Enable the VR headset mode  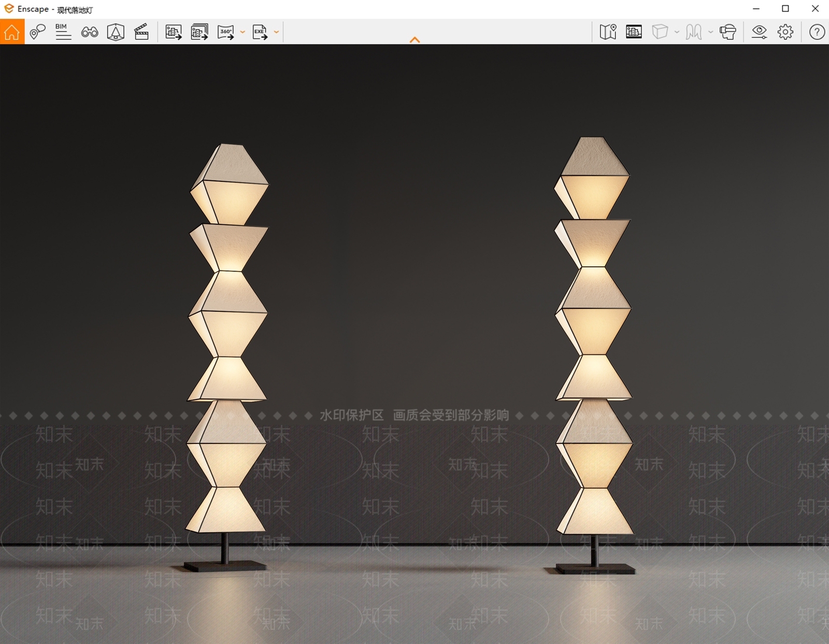728,32
